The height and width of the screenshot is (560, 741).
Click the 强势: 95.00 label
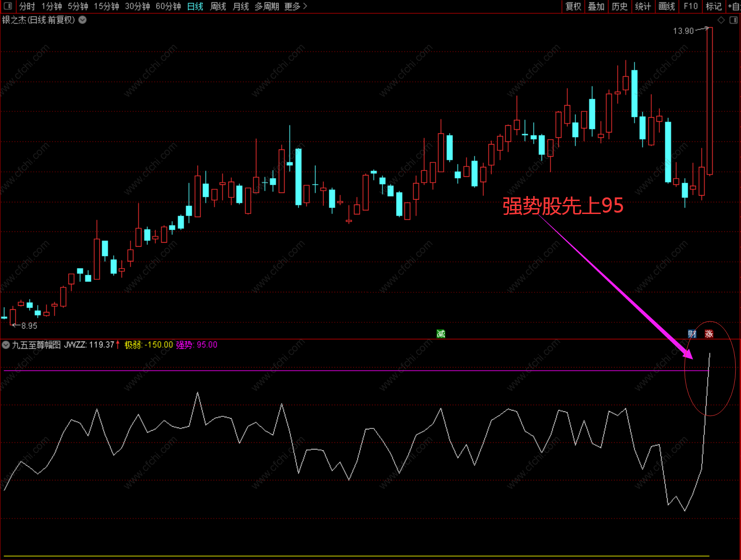click(196, 345)
